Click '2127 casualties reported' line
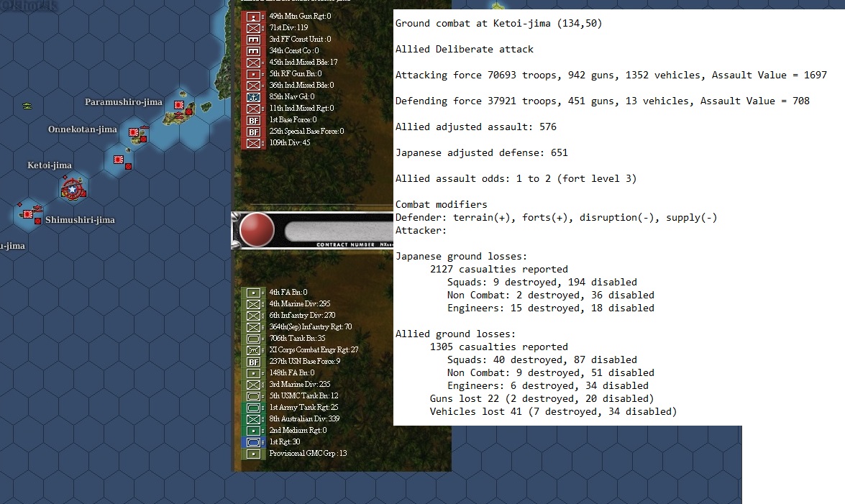845x504 pixels. click(x=499, y=269)
